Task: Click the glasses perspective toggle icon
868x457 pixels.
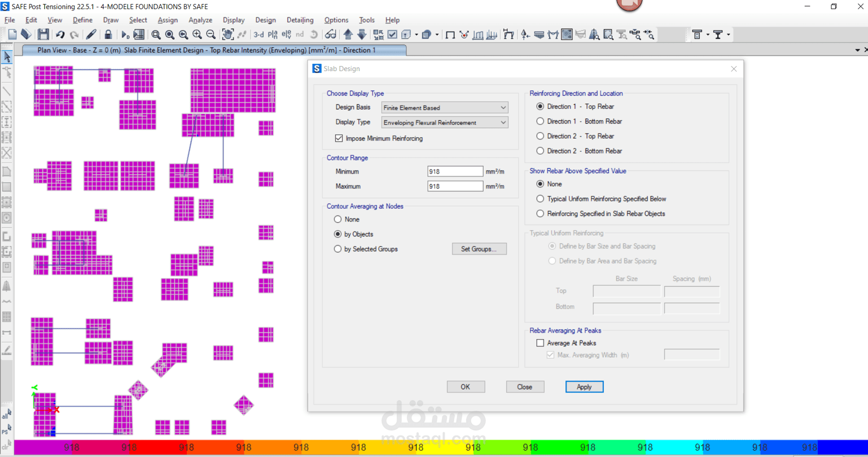Action: coord(331,34)
